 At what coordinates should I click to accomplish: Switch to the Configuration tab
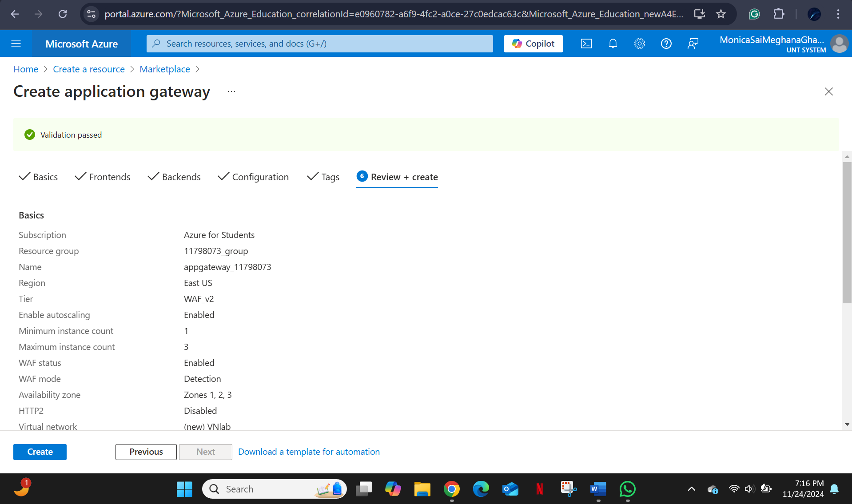(253, 177)
